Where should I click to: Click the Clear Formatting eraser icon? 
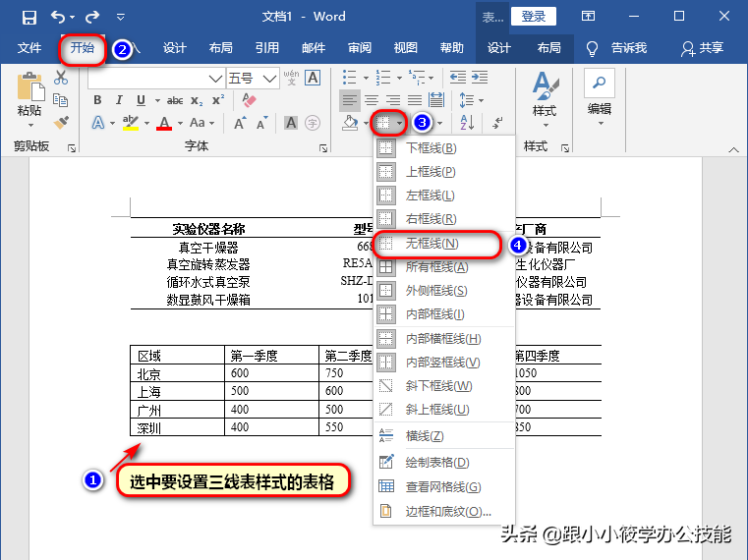pos(248,100)
